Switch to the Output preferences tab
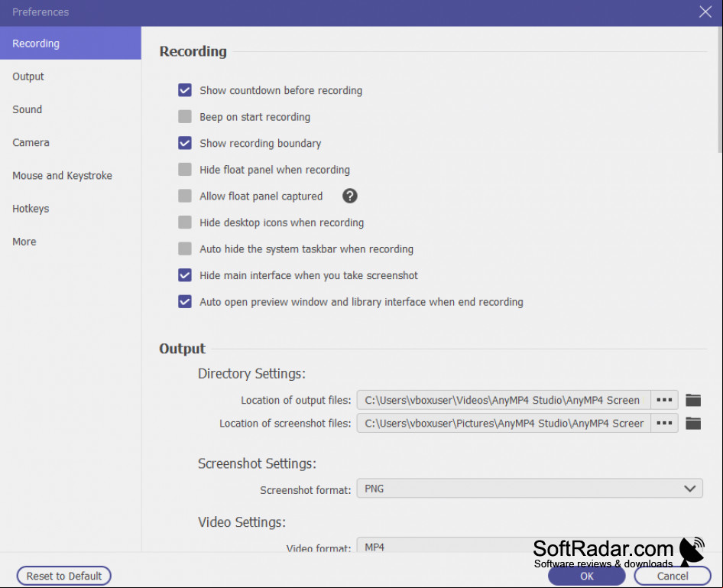Image resolution: width=723 pixels, height=588 pixels. 70,76
